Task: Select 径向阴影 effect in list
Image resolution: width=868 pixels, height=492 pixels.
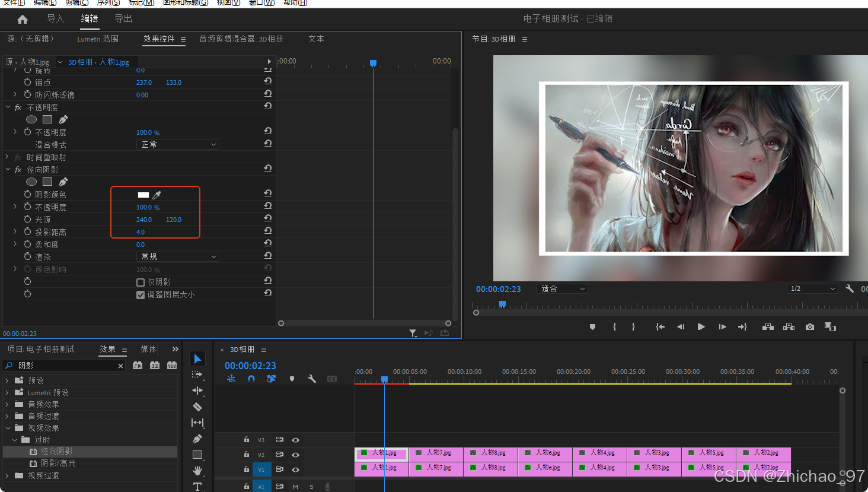Action: (x=56, y=452)
